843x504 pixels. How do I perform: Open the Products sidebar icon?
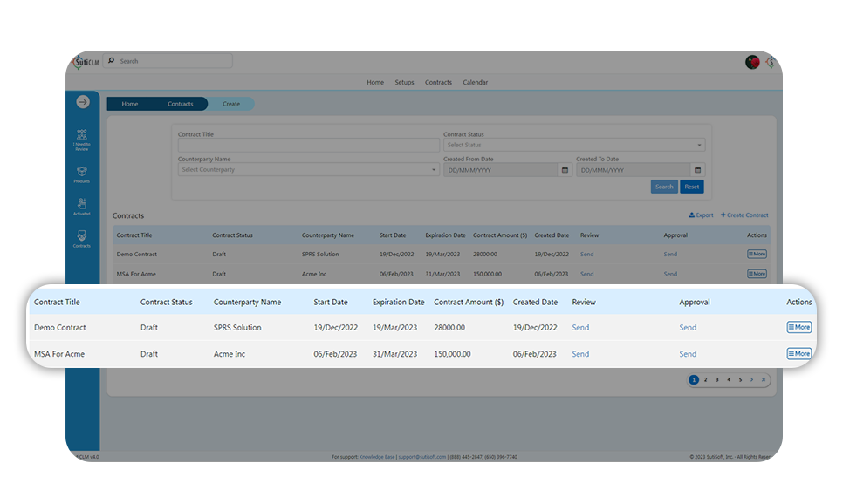[x=82, y=174]
